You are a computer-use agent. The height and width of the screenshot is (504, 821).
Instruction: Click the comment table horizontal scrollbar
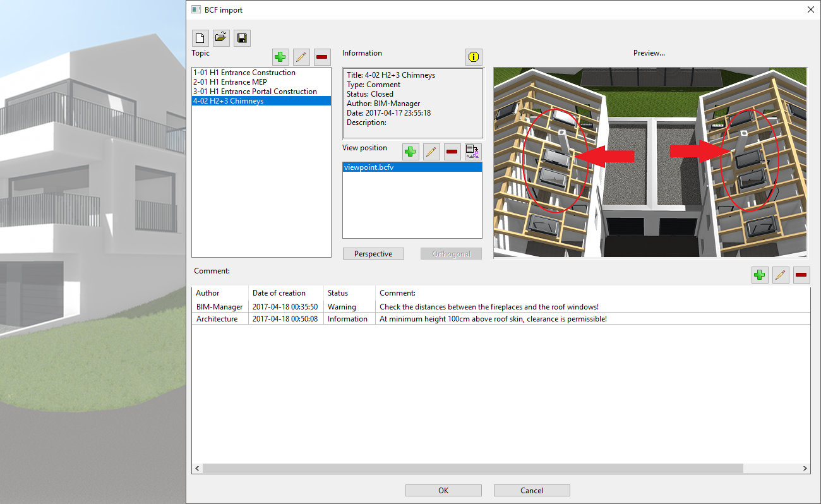point(472,469)
